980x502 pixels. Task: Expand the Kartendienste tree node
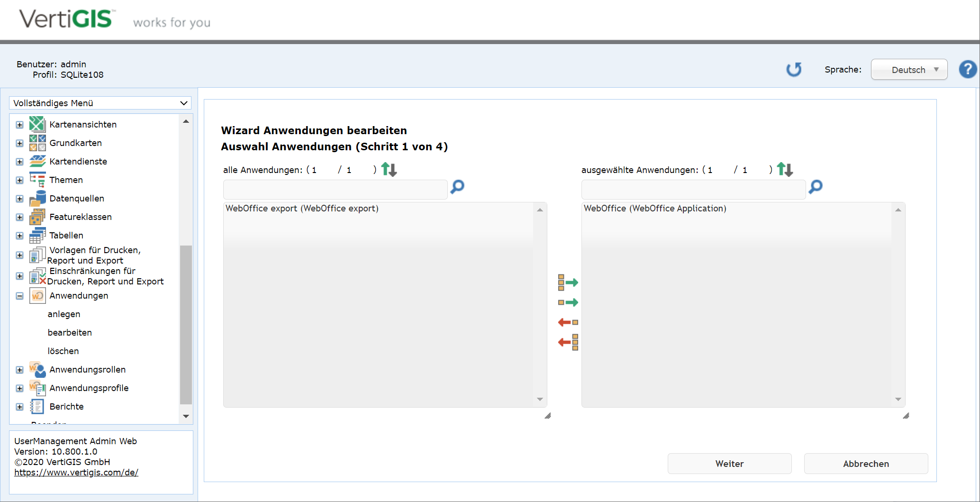pos(19,162)
